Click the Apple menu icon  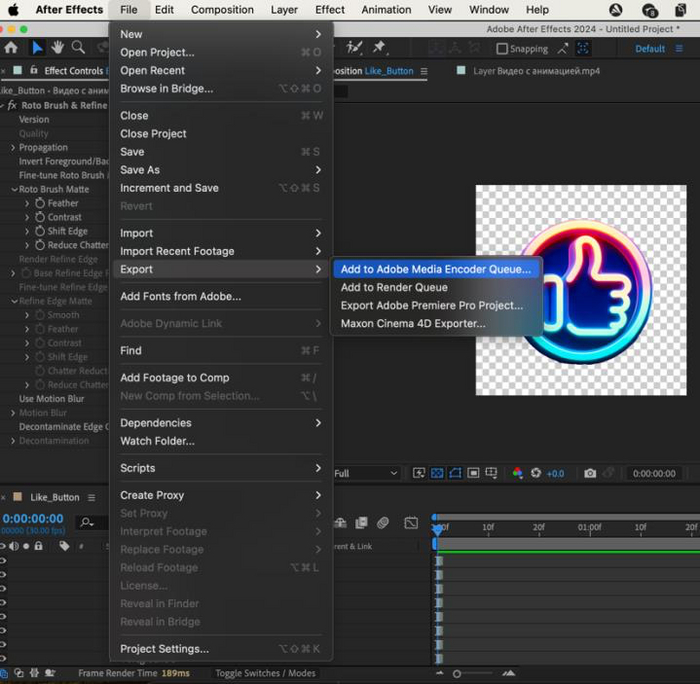click(x=13, y=10)
